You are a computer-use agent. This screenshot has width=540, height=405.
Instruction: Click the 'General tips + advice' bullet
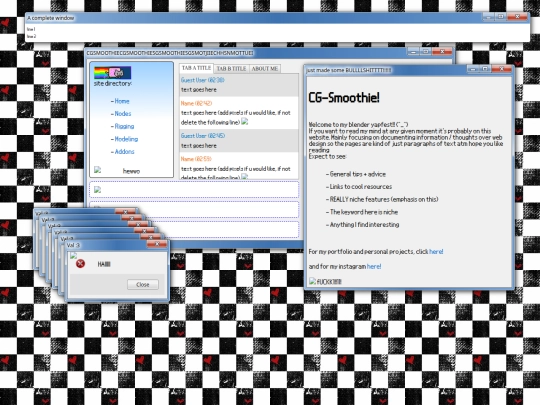click(357, 174)
